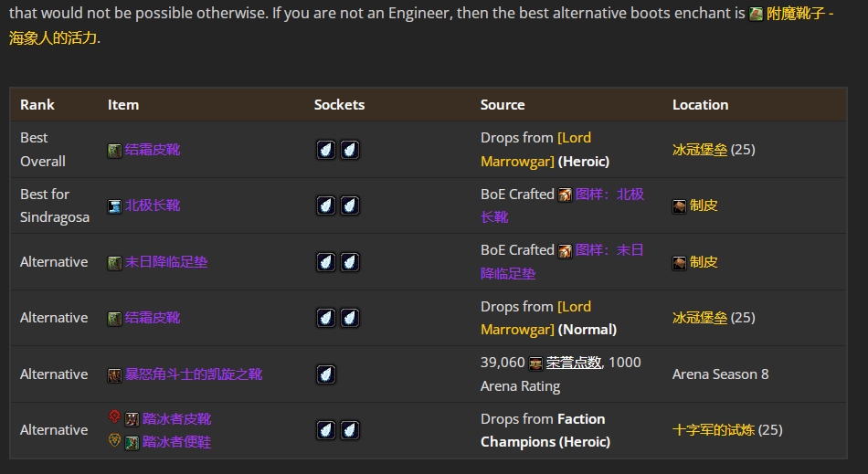Image resolution: width=868 pixels, height=474 pixels.
Task: Click the 制皮 profession icon in Sindragosa row
Action: click(679, 205)
